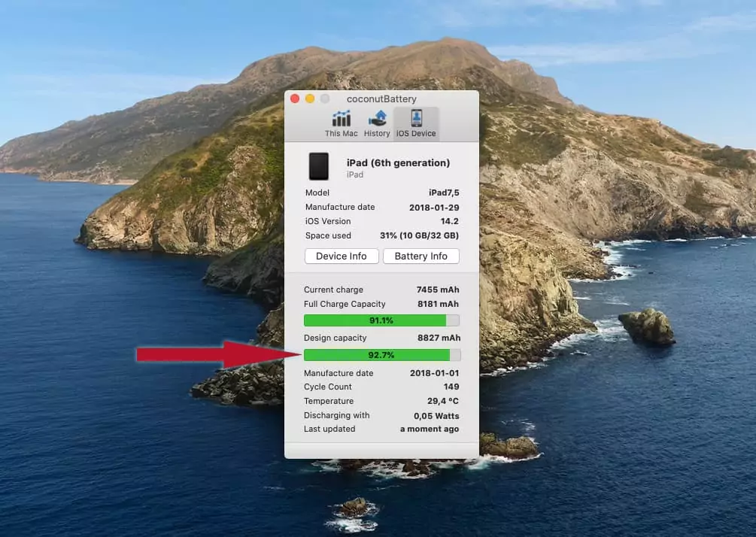Screen dimensions: 756x537
Task: Click the iOS Version value 14.2
Action: tap(449, 221)
